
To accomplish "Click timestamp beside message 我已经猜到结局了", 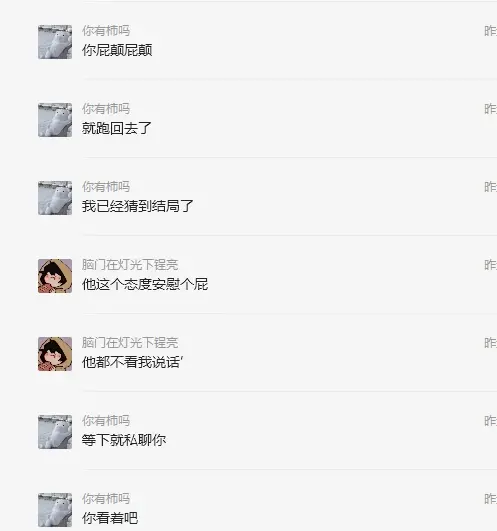I will [491, 187].
